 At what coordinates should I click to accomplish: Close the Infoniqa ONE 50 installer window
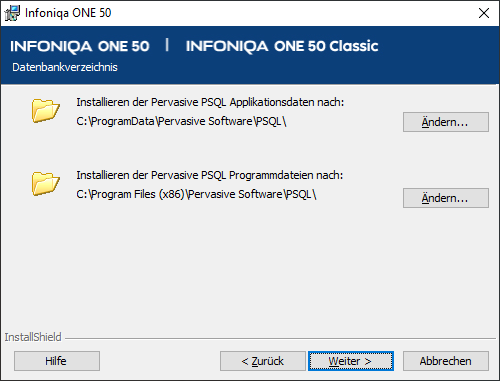point(484,13)
